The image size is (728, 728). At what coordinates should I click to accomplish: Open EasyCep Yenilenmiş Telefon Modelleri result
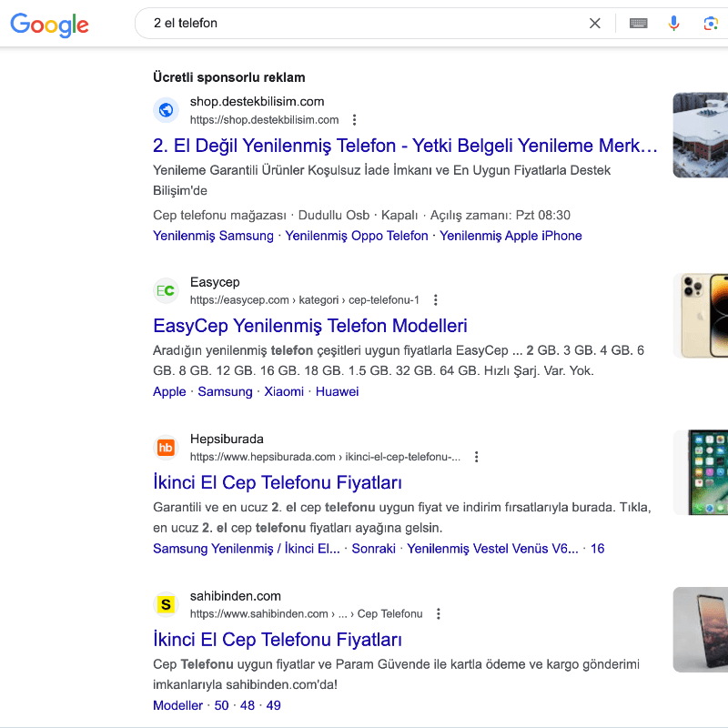coord(310,326)
